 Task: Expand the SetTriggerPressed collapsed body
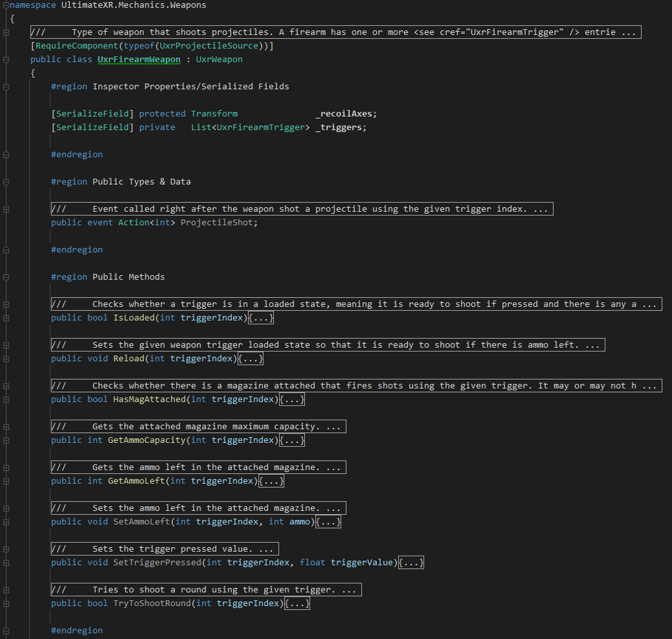[x=411, y=563]
